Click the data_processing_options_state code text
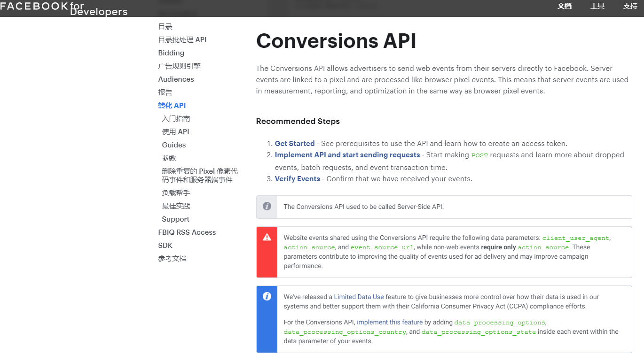 click(479, 332)
